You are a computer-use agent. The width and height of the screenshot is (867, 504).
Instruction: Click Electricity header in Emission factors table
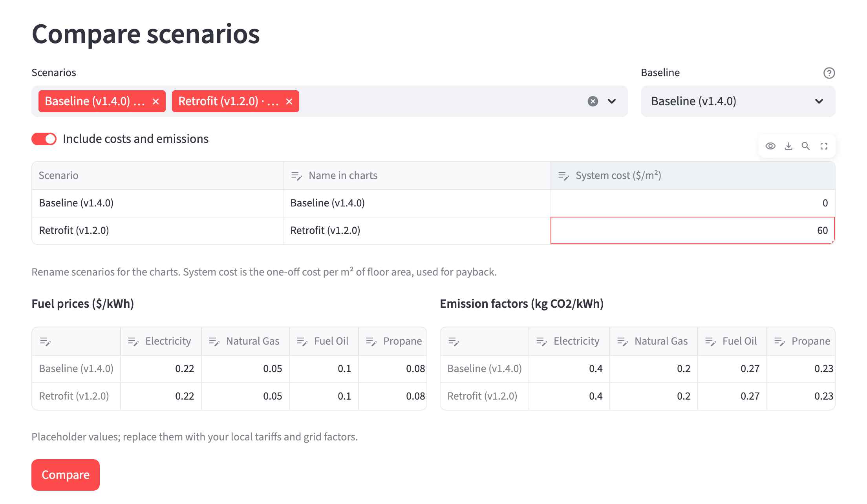[x=569, y=341]
